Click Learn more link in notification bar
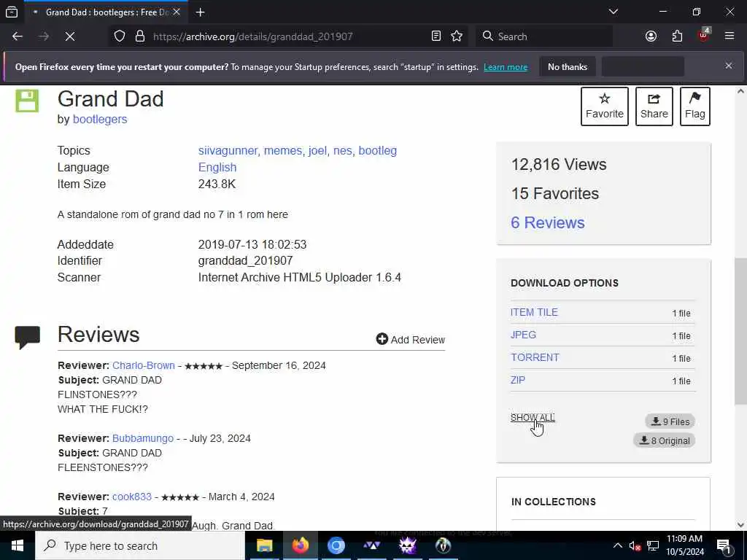The image size is (747, 560). click(506, 67)
